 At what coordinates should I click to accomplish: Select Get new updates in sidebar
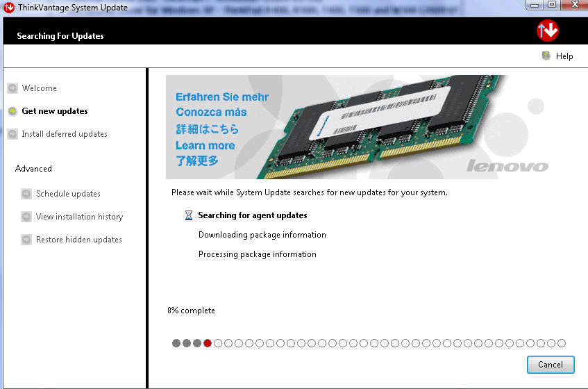tap(55, 111)
